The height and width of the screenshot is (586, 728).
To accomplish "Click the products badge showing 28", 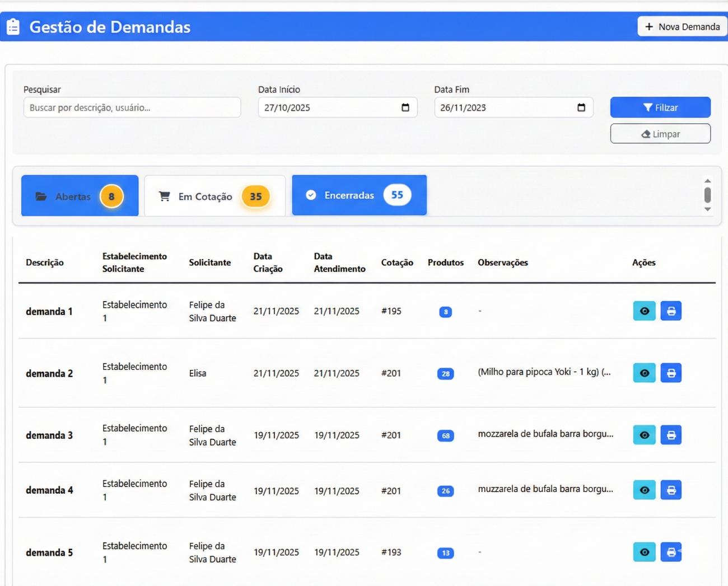I will tap(445, 374).
